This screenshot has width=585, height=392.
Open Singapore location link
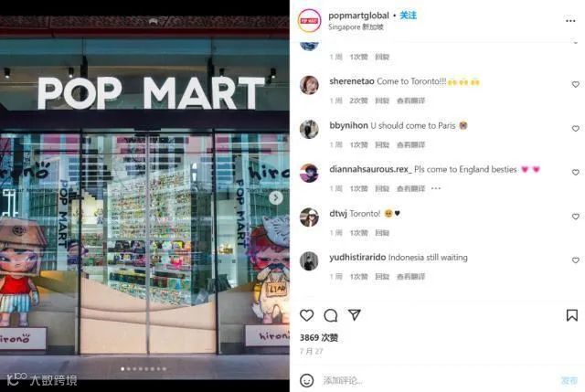tap(356, 26)
